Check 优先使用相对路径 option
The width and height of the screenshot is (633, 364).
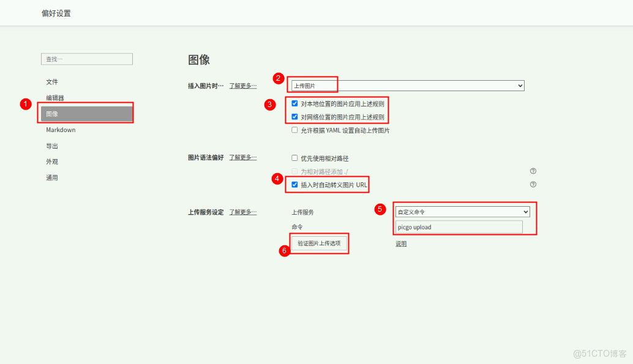(294, 157)
